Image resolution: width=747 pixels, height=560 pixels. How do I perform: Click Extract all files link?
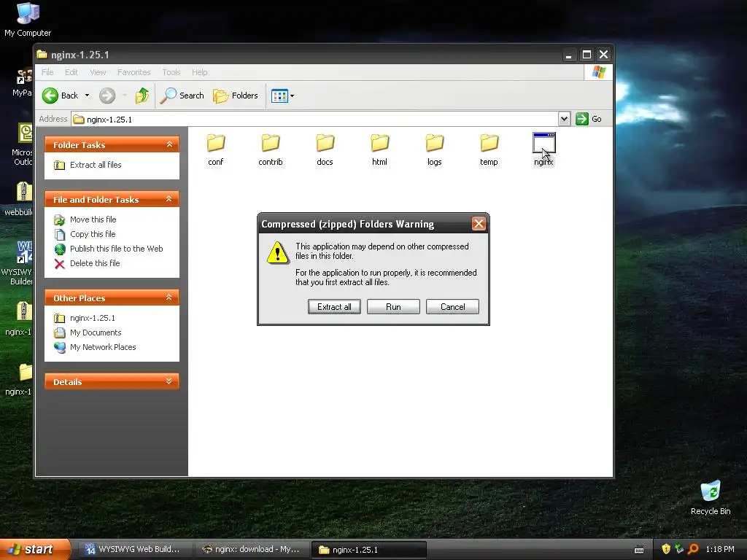click(96, 165)
